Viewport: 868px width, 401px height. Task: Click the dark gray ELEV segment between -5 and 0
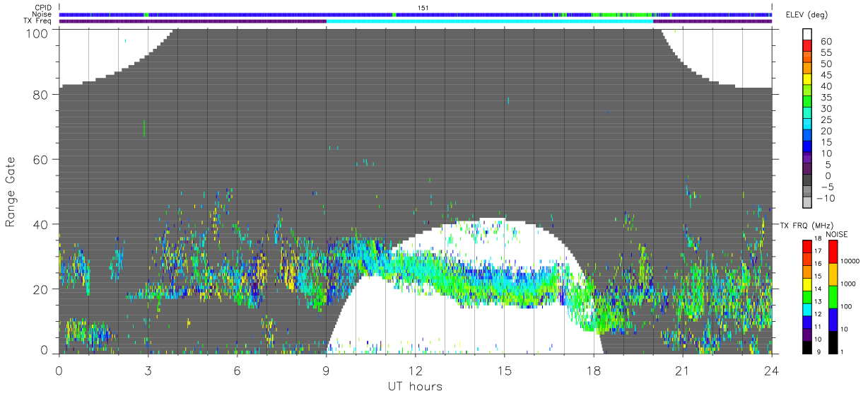[x=807, y=181]
